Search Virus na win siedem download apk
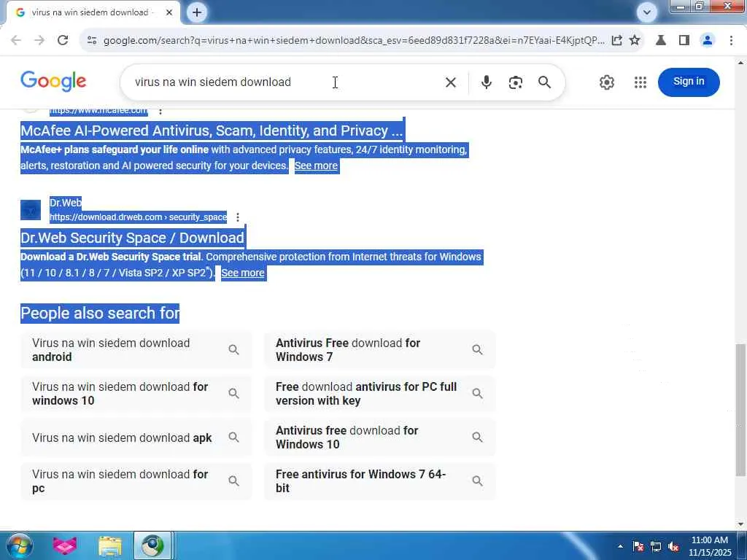 [x=136, y=437]
